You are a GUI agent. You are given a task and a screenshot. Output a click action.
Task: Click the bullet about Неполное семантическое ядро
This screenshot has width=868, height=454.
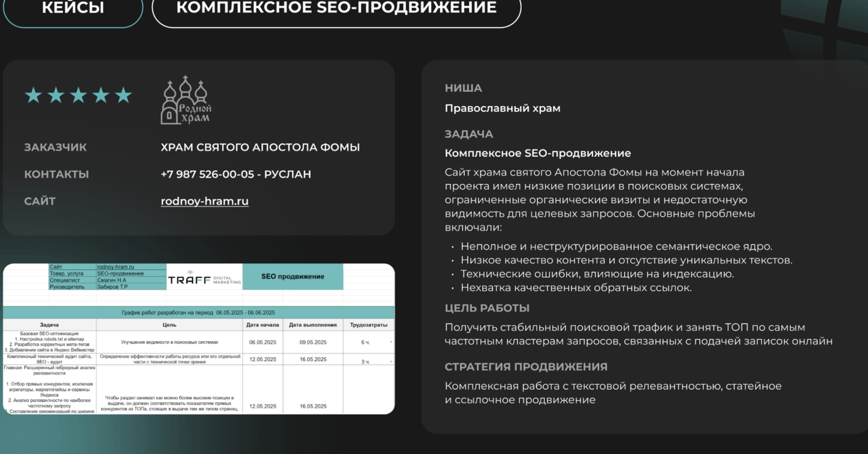click(616, 247)
